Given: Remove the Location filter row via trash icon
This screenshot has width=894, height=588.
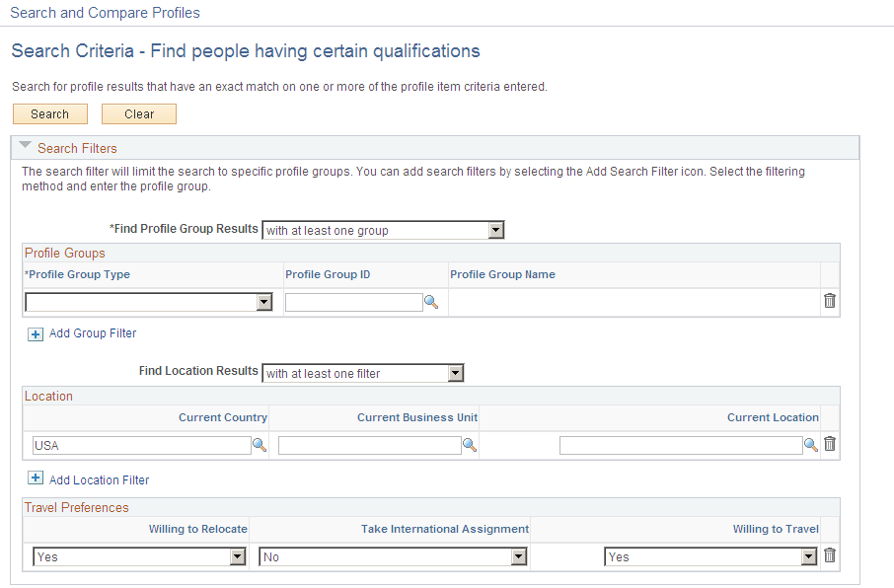Looking at the screenshot, I should 829,443.
